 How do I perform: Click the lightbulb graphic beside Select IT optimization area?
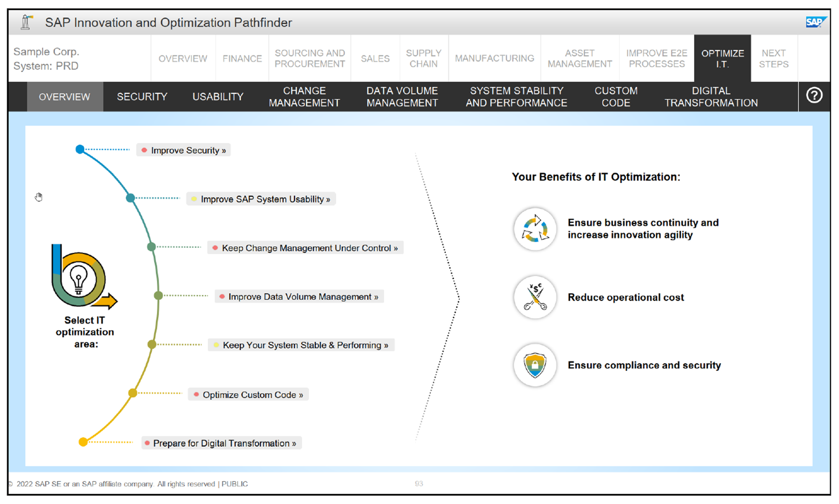click(x=80, y=279)
